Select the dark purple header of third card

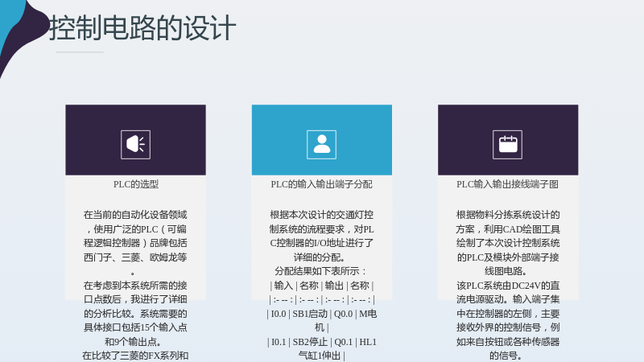508,140
